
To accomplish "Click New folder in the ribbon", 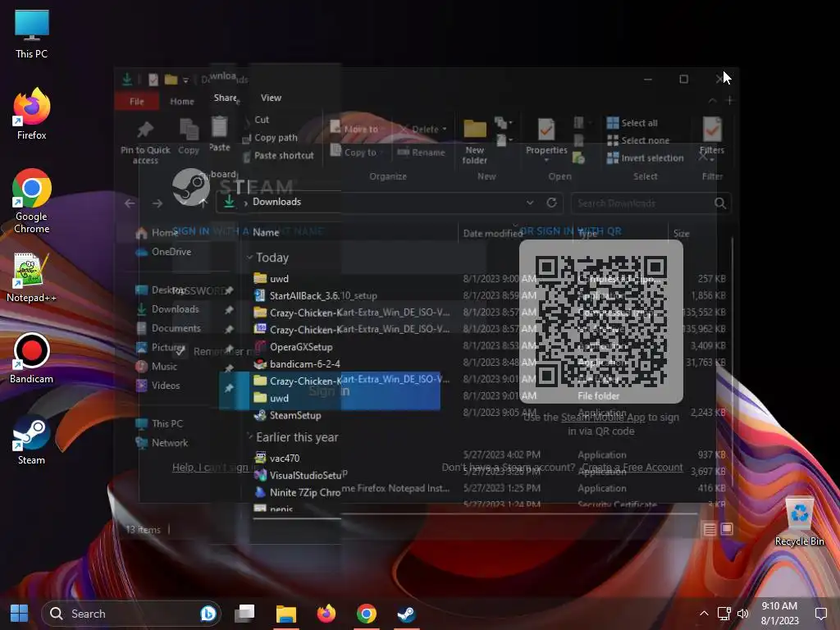I will pos(475,142).
